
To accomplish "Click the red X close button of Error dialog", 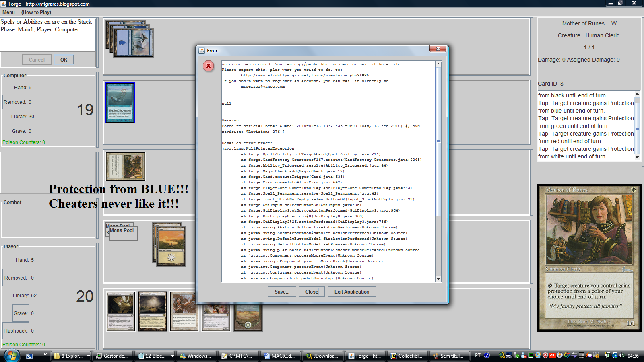I will tap(438, 49).
